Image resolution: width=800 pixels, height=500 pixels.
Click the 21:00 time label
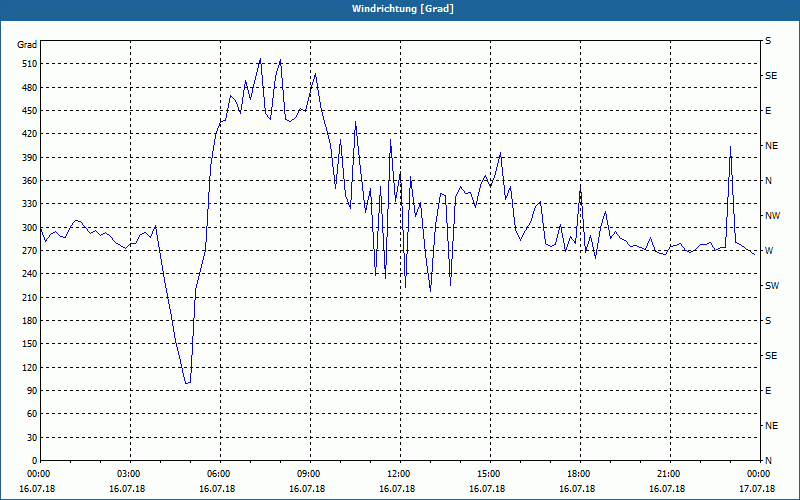[x=667, y=474]
